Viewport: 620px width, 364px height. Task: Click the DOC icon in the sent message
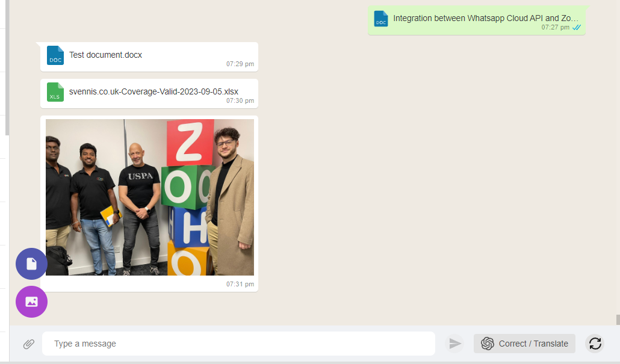(x=381, y=19)
